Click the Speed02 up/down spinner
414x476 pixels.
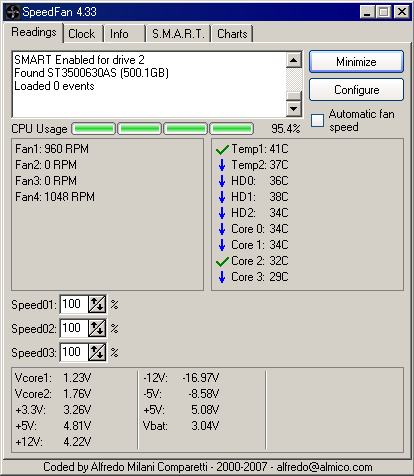(97, 328)
